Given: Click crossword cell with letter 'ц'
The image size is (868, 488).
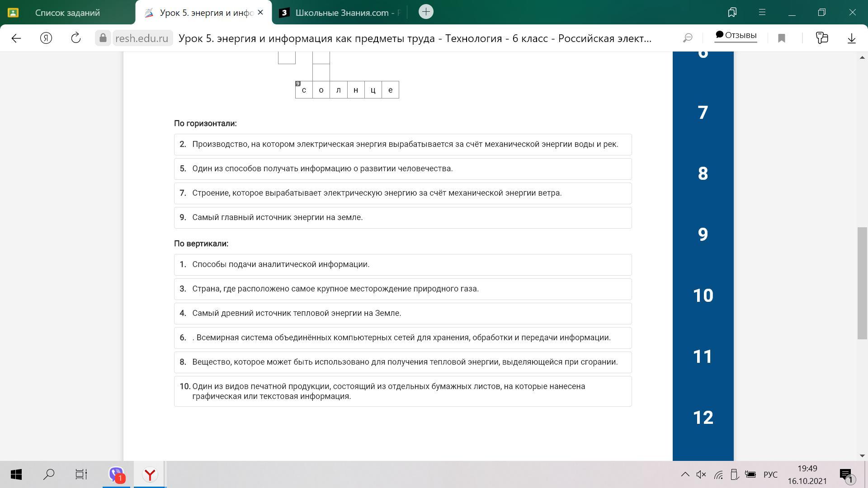Looking at the screenshot, I should click(x=373, y=90).
